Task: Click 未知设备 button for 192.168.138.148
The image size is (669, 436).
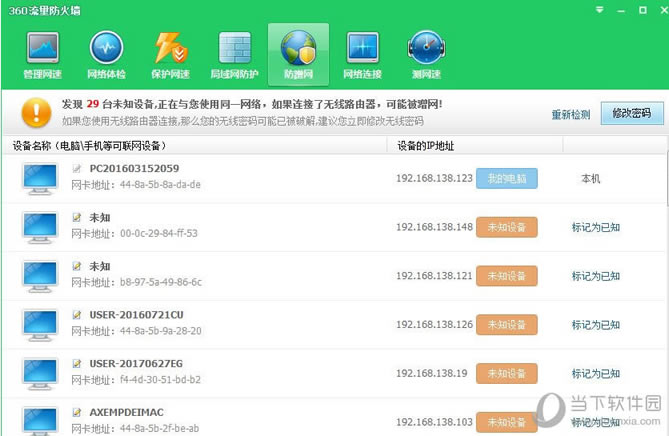Action: (x=506, y=227)
